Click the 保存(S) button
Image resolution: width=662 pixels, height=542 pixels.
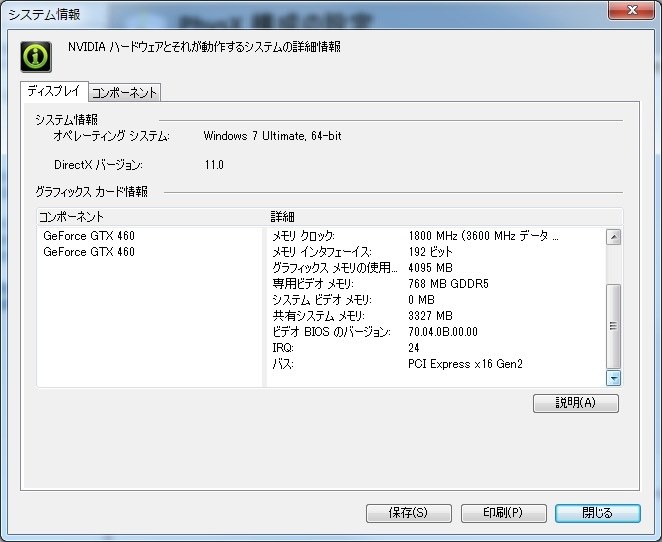coord(409,513)
